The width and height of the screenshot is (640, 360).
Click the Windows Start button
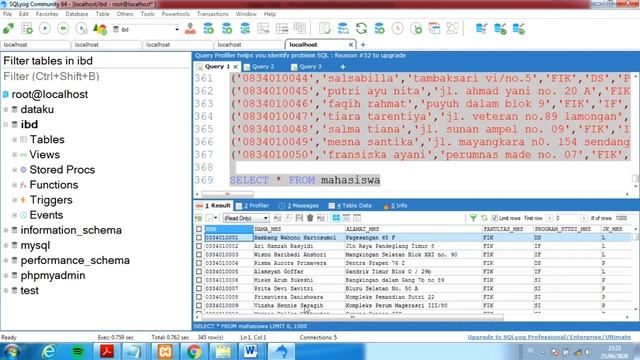point(11,351)
